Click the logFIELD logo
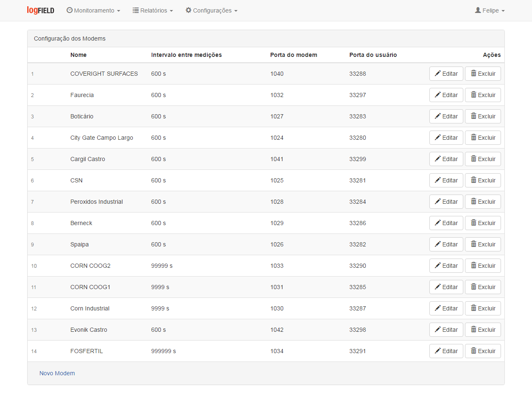Image resolution: width=532 pixels, height=405 pixels. (x=41, y=10)
